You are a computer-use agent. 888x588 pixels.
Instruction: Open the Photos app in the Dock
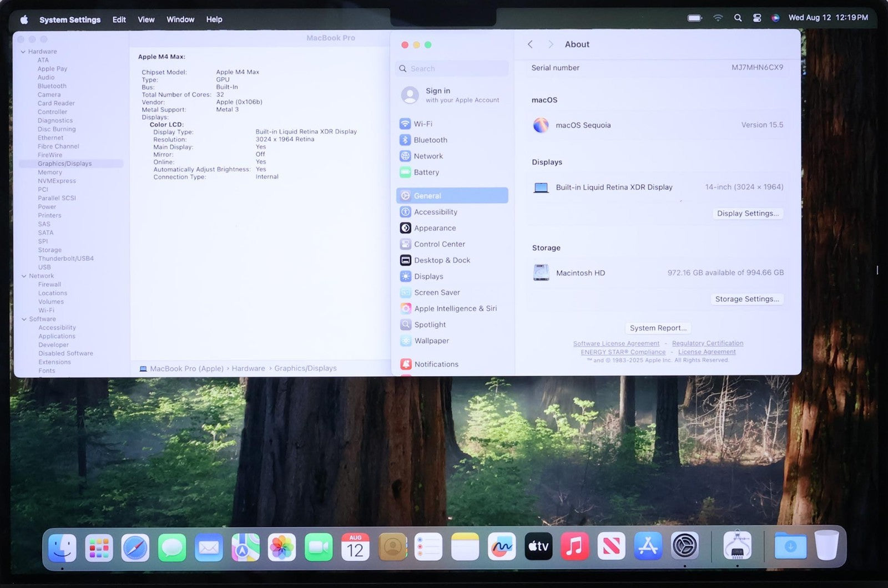click(282, 548)
